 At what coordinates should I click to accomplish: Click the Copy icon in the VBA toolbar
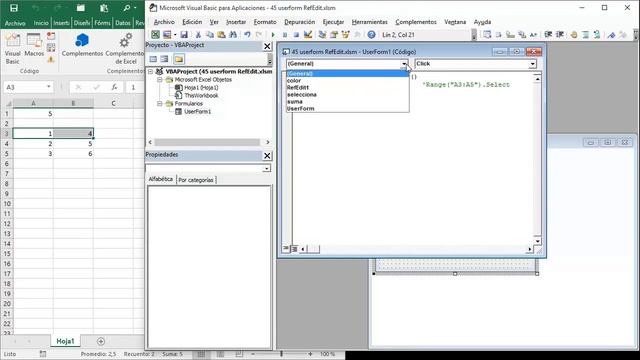coord(210,35)
